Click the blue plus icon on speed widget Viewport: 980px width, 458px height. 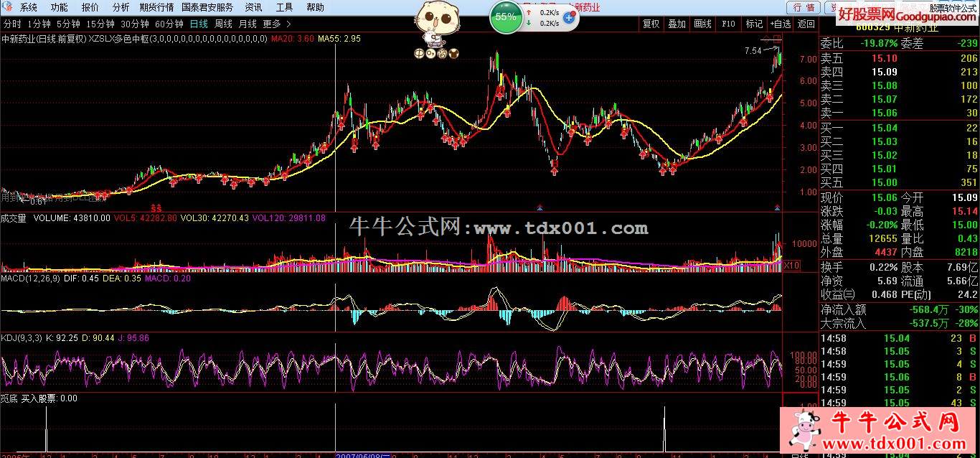pyautogui.click(x=569, y=17)
